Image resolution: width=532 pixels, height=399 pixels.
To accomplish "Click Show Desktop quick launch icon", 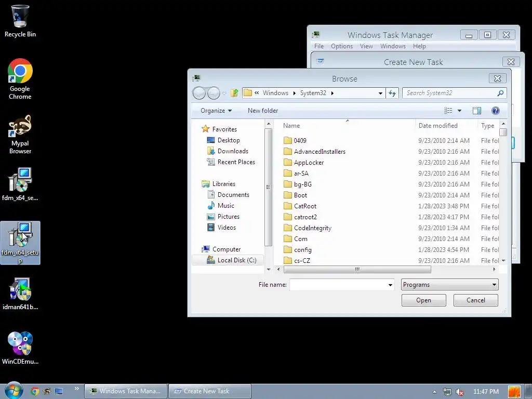I will [59, 391].
